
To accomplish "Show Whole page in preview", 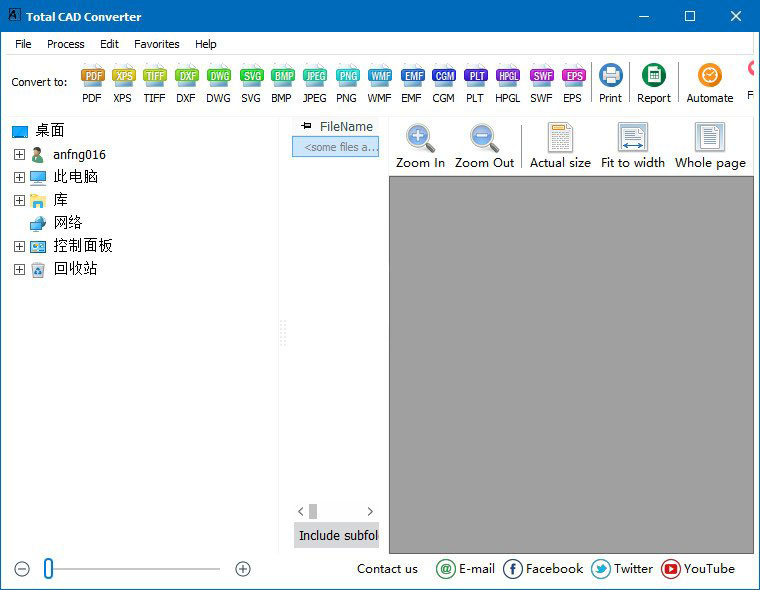I will click(x=710, y=146).
